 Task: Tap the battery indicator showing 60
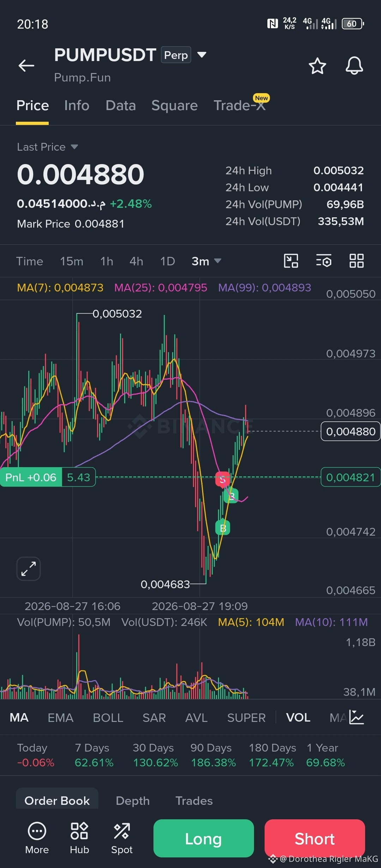353,24
